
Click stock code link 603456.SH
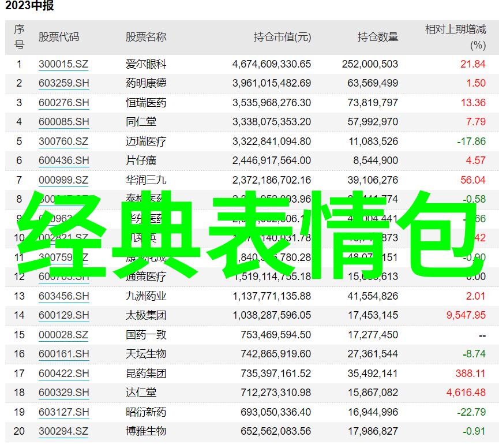(63, 296)
